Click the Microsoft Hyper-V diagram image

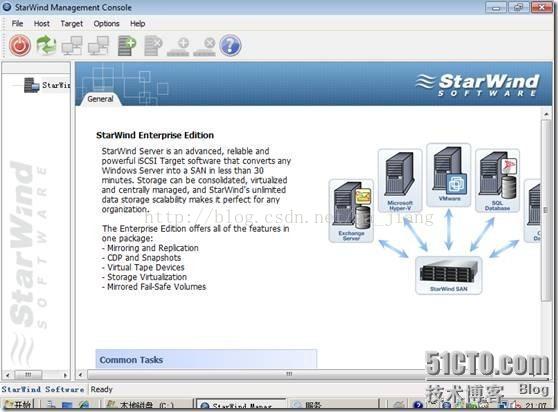(x=400, y=181)
